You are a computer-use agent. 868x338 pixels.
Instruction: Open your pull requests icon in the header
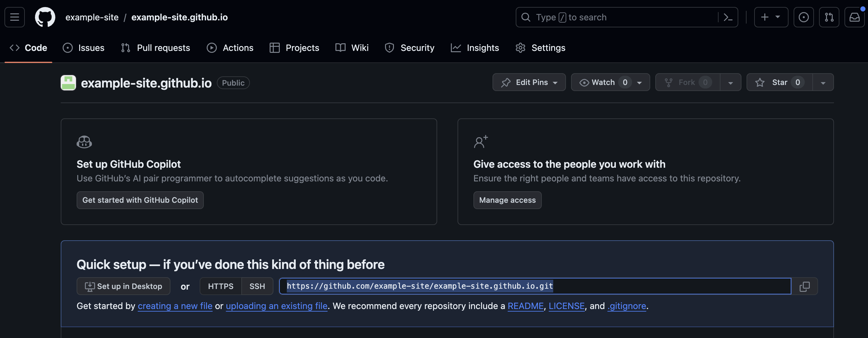point(829,17)
